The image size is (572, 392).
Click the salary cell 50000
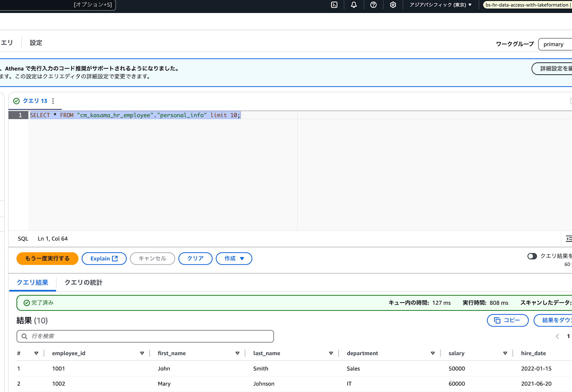(457, 369)
